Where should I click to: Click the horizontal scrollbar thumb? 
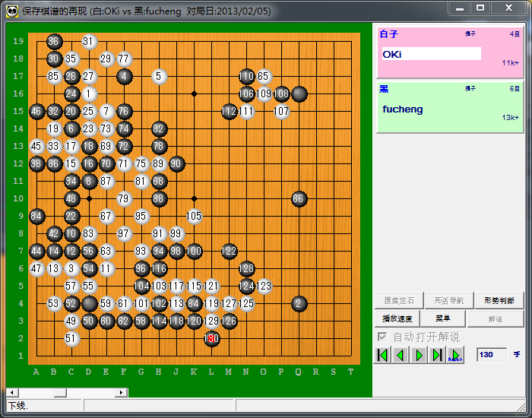[60, 393]
